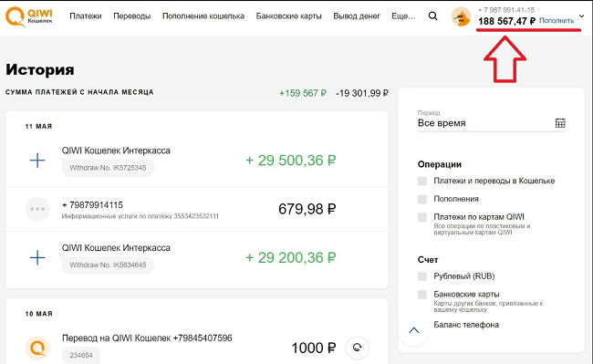Open Перевод на QIWI Кошелек +79845407596
The width and height of the screenshot is (593, 364).
(147, 338)
